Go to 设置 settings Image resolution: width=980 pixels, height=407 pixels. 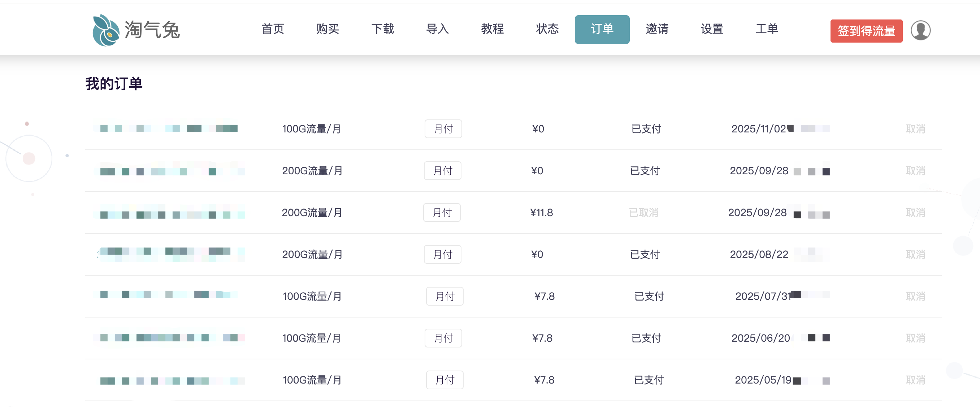click(x=712, y=29)
